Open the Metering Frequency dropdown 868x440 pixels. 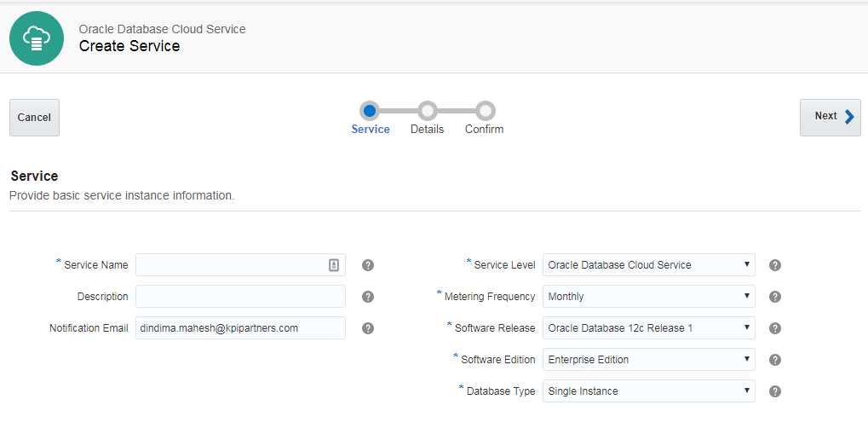click(648, 297)
